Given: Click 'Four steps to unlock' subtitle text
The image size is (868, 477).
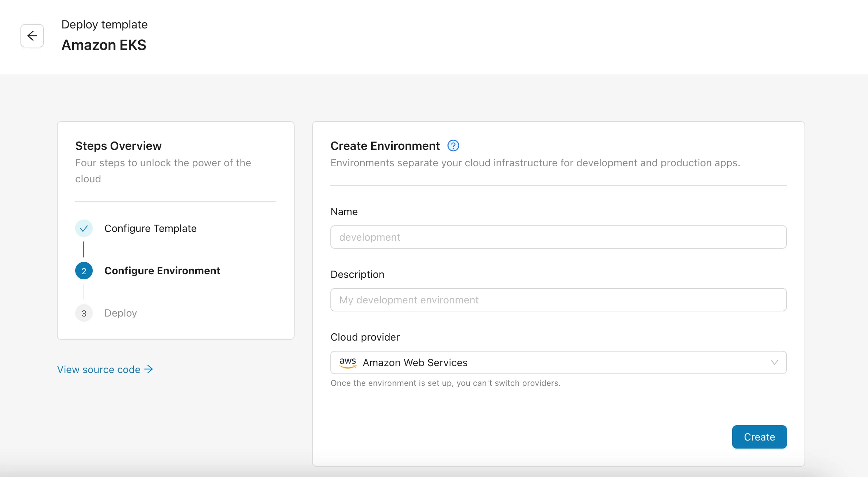Looking at the screenshot, I should [x=163, y=171].
